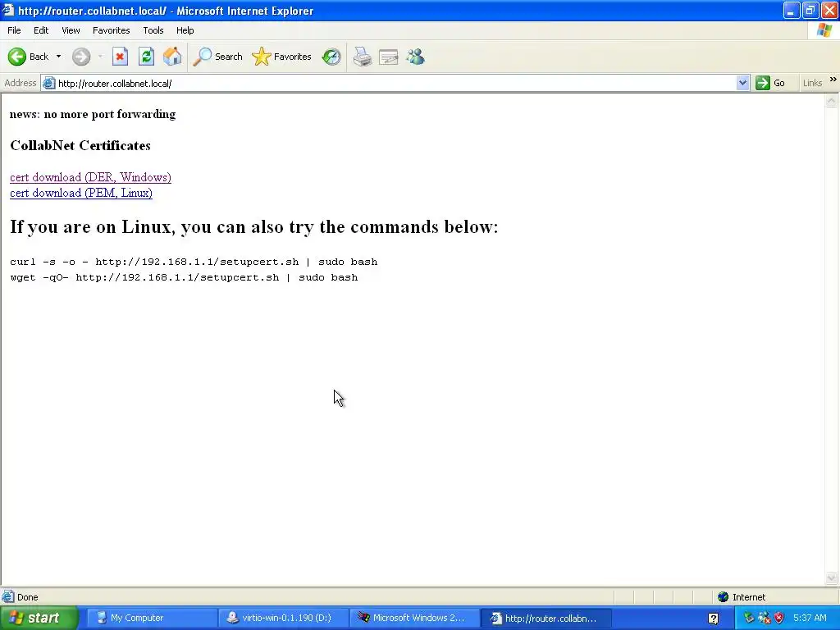The height and width of the screenshot is (630, 840).
Task: Switch to My Computer taskbar window
Action: point(151,618)
